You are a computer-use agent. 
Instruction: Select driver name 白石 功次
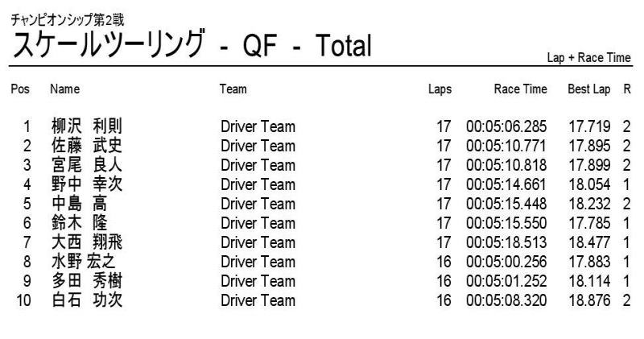pos(87,300)
